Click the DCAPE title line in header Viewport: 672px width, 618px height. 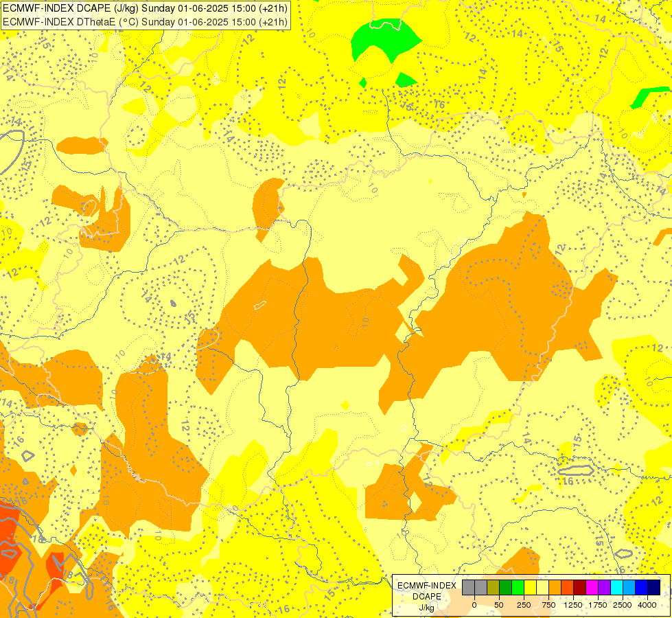pos(146,8)
